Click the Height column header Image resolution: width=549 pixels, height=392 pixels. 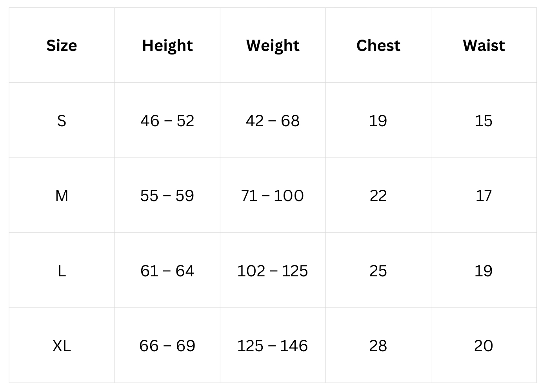point(167,45)
